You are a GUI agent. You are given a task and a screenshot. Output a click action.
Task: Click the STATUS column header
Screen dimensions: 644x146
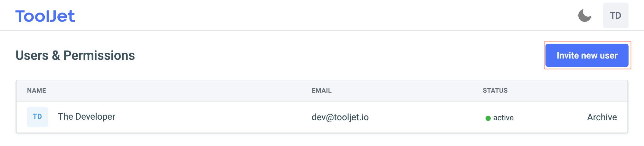(x=495, y=91)
